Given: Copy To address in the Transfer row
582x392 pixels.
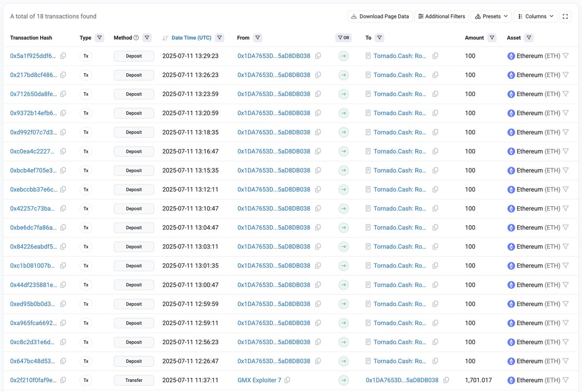Looking at the screenshot, I should [446, 380].
